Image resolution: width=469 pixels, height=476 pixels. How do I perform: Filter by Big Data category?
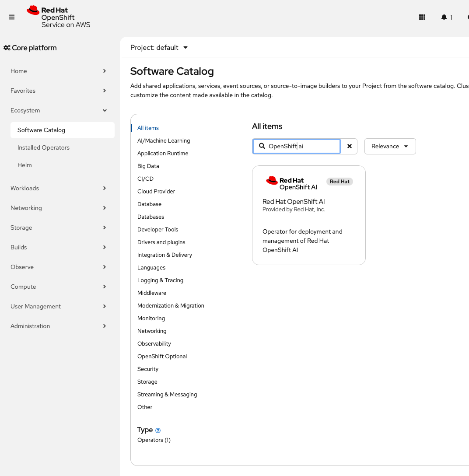click(x=148, y=166)
